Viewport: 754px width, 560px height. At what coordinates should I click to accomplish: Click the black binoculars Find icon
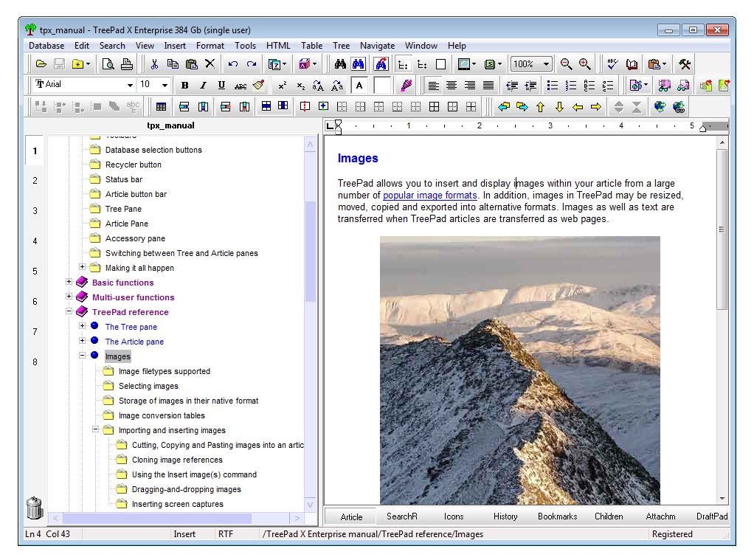tap(340, 64)
